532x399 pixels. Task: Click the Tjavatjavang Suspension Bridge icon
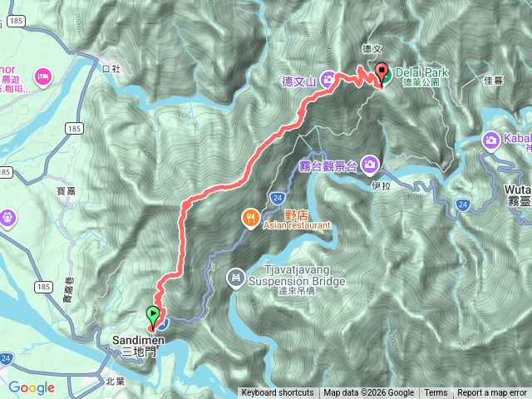pyautogui.click(x=236, y=278)
